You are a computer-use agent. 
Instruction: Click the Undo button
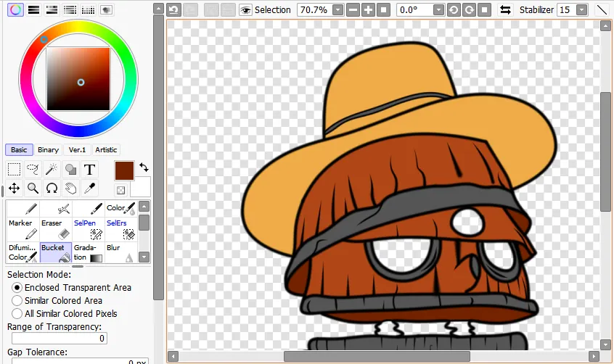point(174,9)
